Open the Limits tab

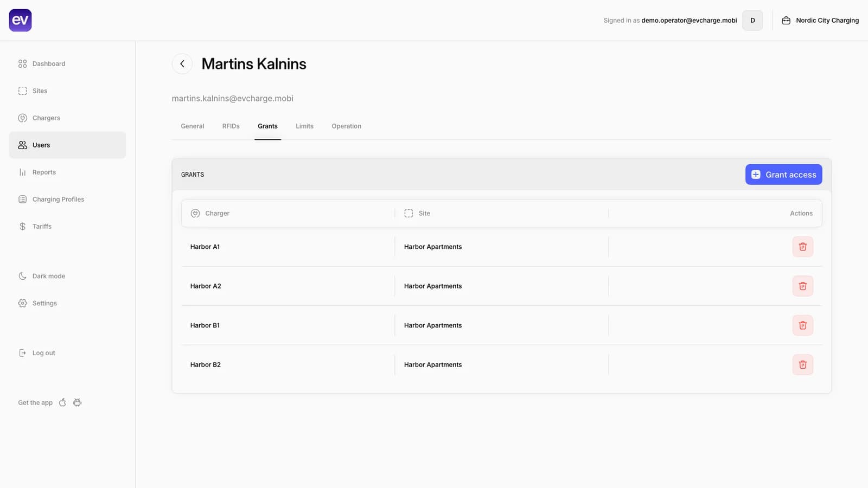coord(304,126)
